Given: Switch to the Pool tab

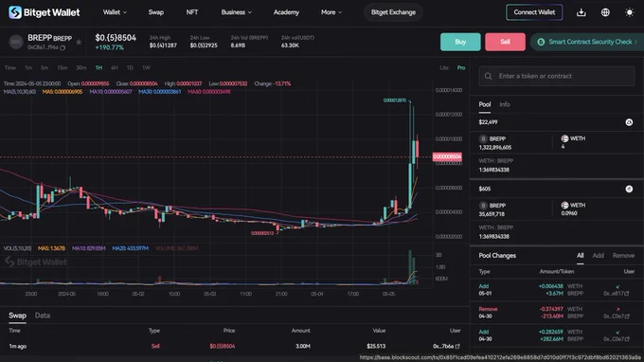Looking at the screenshot, I should tap(485, 104).
